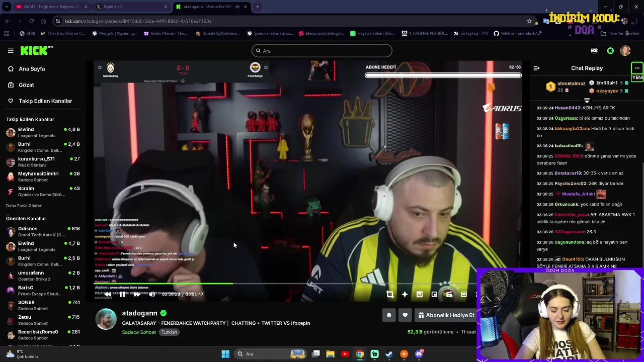Expand the chat leaderboard chevron

coord(587,101)
